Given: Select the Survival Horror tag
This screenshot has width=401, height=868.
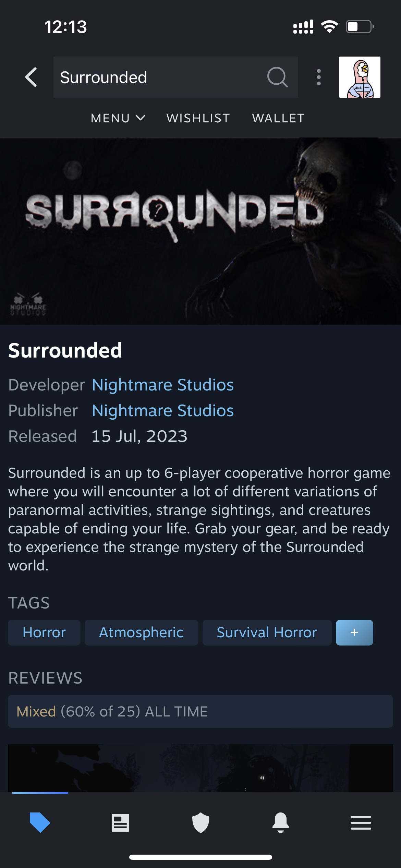Looking at the screenshot, I should point(267,632).
